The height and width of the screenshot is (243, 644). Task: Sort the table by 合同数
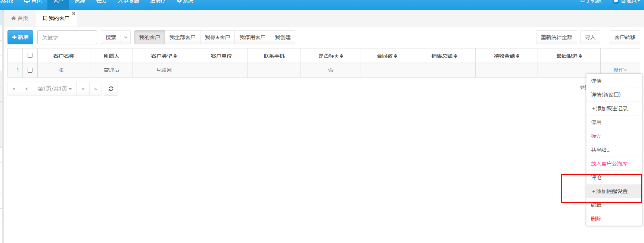coord(387,56)
